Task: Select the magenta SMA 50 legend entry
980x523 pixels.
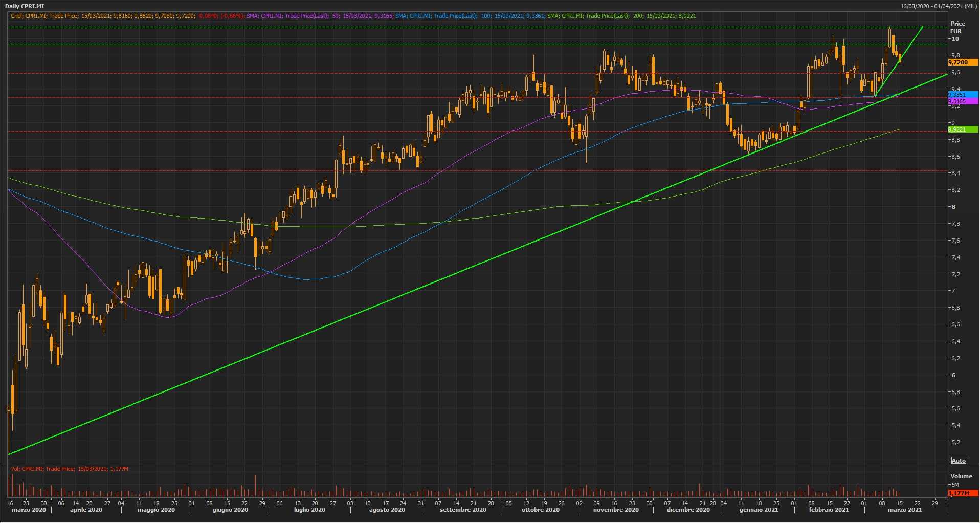Action: point(319,16)
